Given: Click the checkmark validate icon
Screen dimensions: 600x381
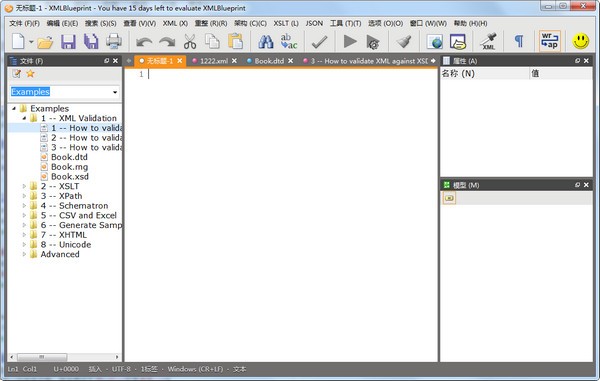Looking at the screenshot, I should coord(319,42).
